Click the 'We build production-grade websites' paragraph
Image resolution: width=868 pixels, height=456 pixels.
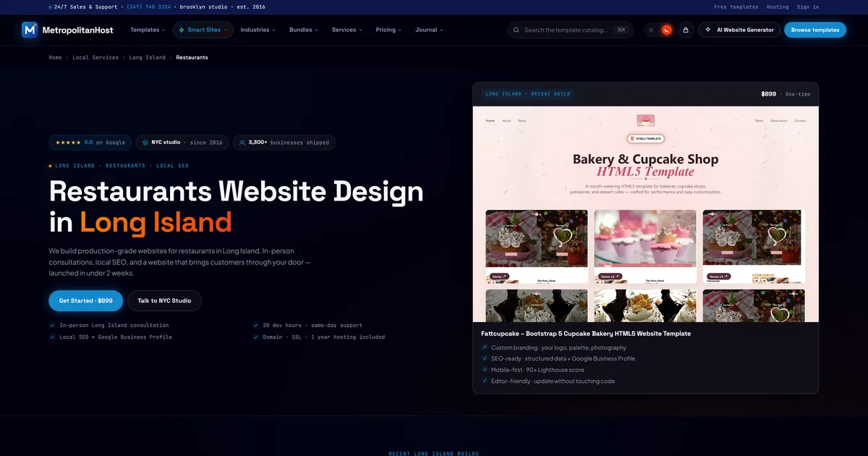click(x=180, y=261)
